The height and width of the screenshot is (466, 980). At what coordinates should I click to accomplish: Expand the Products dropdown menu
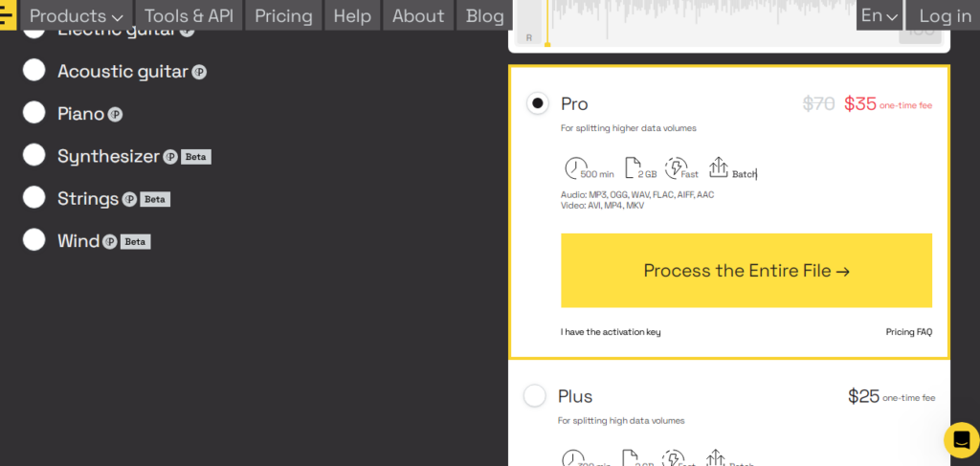77,16
